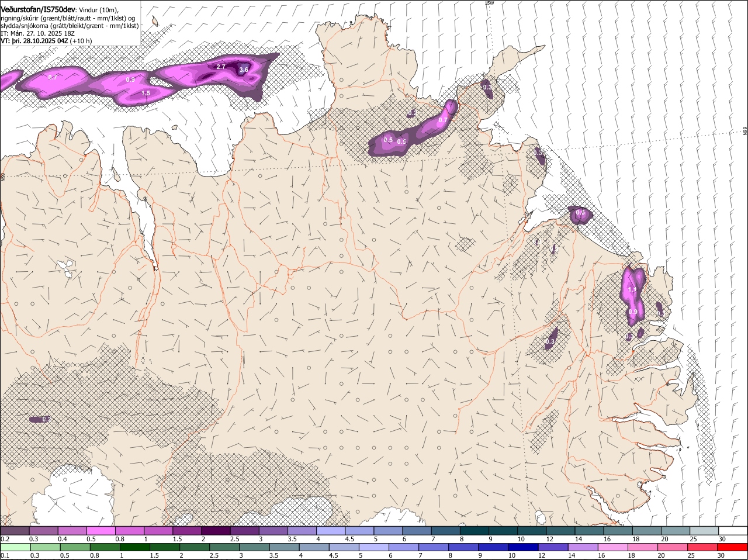Click the 'Vindur (10m)' header text
Viewport: 748px width, 560px height.
click(x=99, y=11)
